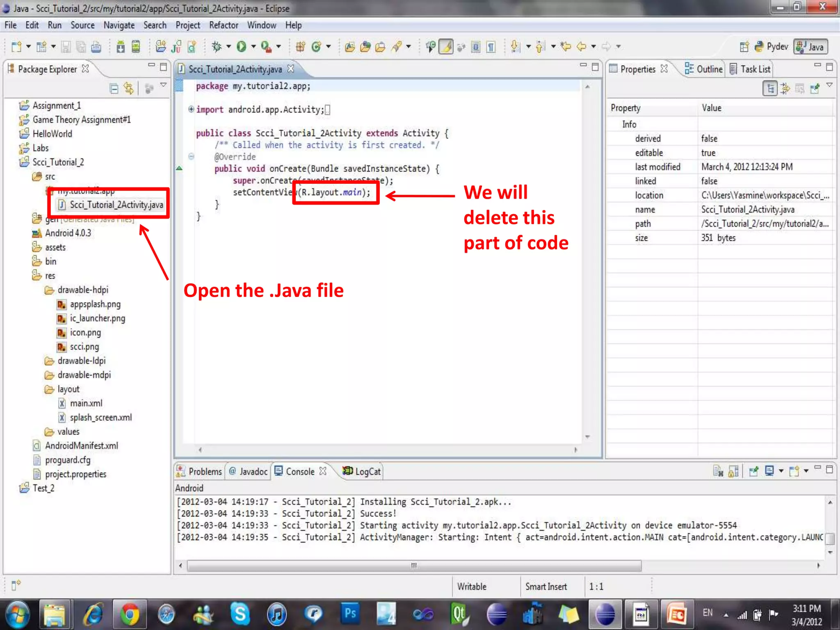
Task: Click the Save All toolbar icon
Action: coord(81,47)
